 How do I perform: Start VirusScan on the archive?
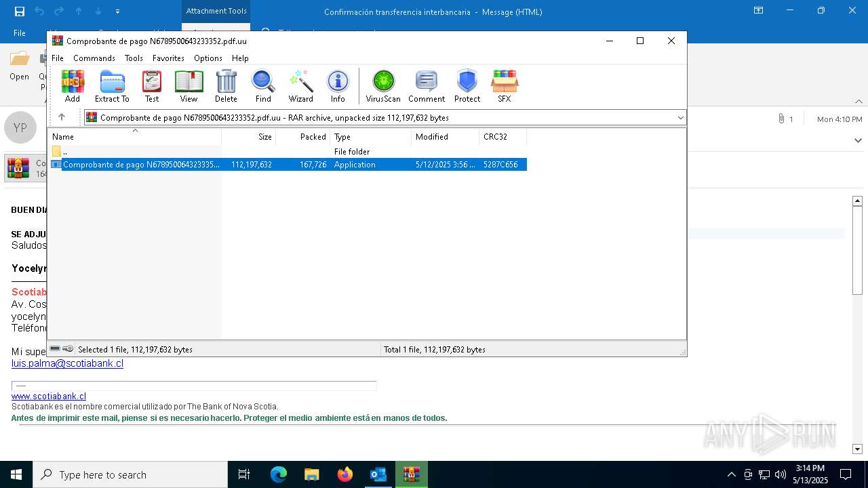pyautogui.click(x=383, y=86)
